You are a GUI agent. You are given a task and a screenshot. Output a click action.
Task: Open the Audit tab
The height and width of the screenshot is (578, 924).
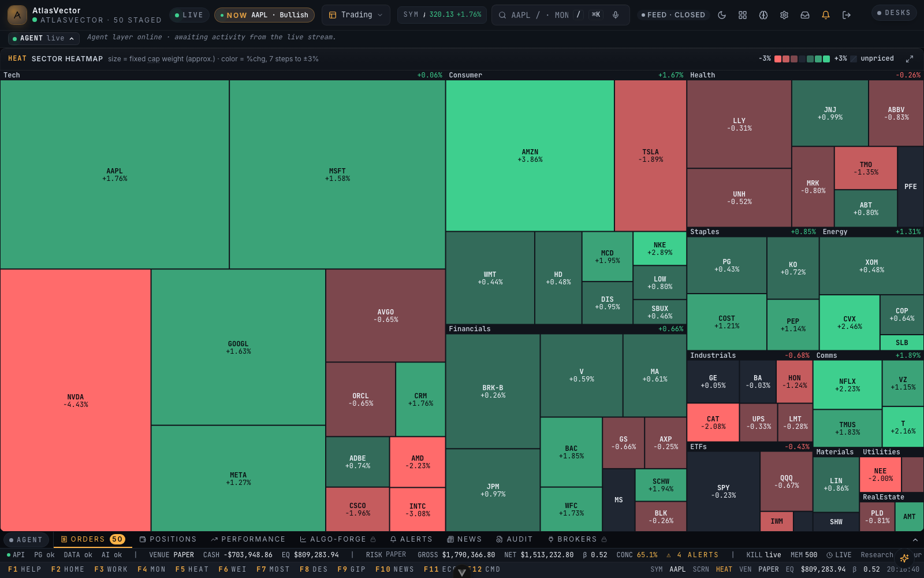515,539
